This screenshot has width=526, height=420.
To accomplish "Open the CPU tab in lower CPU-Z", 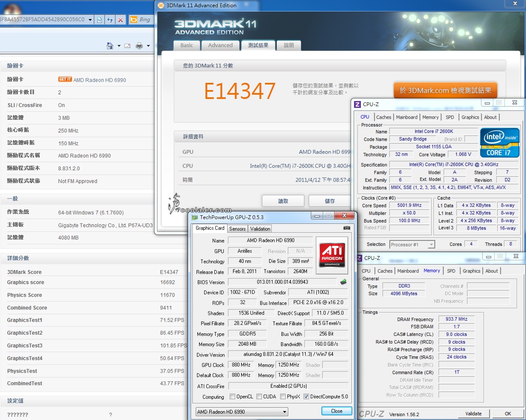I will 366,271.
